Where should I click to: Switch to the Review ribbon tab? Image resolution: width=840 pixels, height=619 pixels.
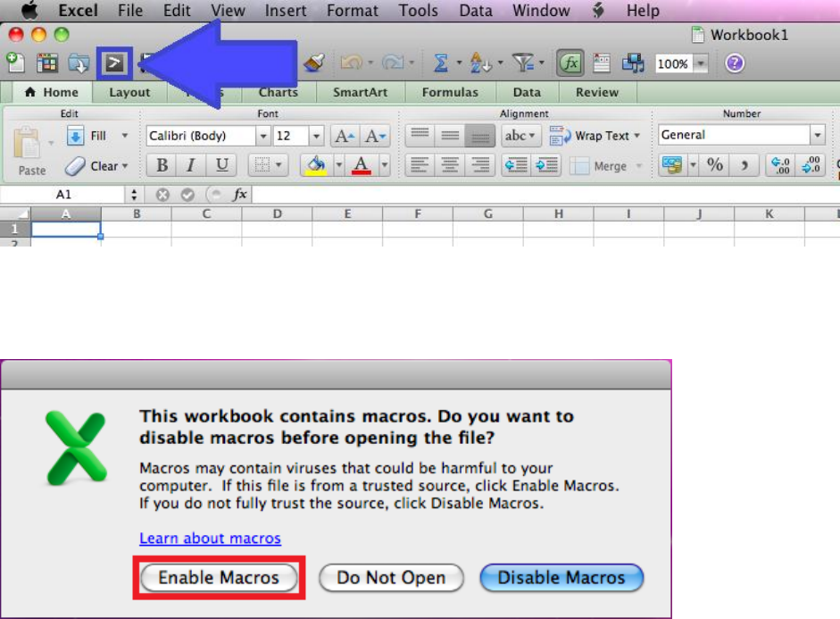coord(597,92)
